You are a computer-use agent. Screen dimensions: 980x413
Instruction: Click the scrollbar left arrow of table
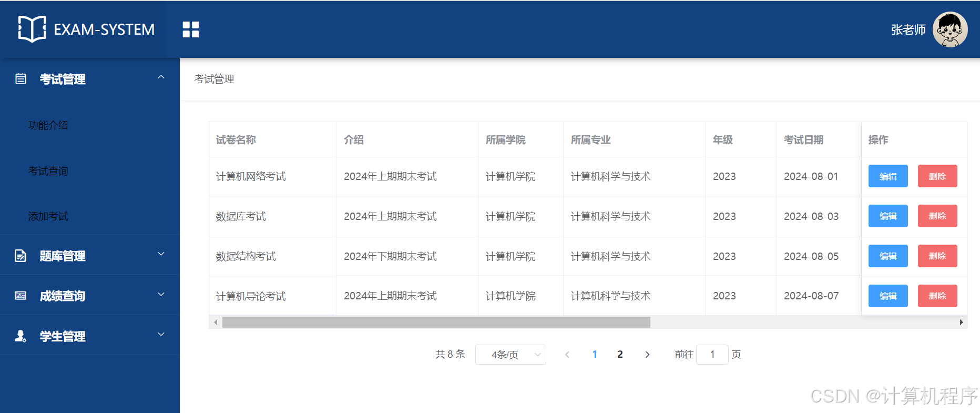[x=216, y=322]
